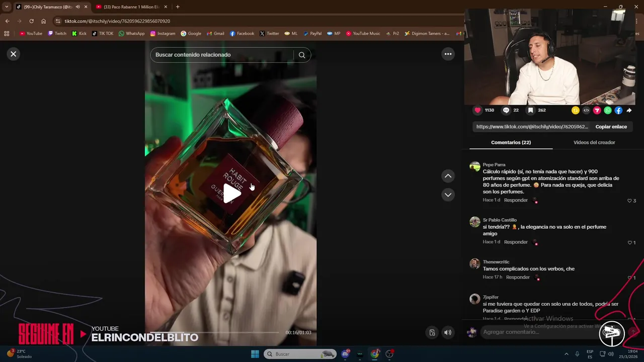Save video with the bookmark icon
The height and width of the screenshot is (362, 644).
pyautogui.click(x=530, y=110)
